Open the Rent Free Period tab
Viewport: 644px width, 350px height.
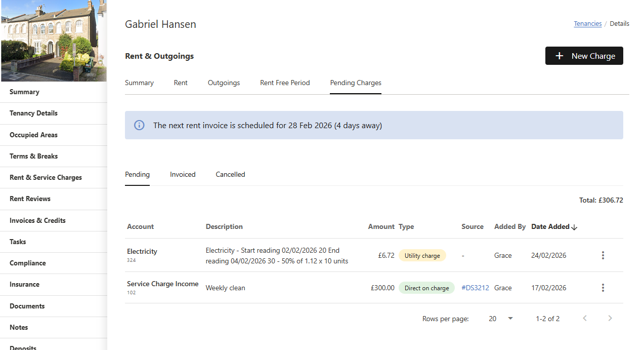[285, 83]
